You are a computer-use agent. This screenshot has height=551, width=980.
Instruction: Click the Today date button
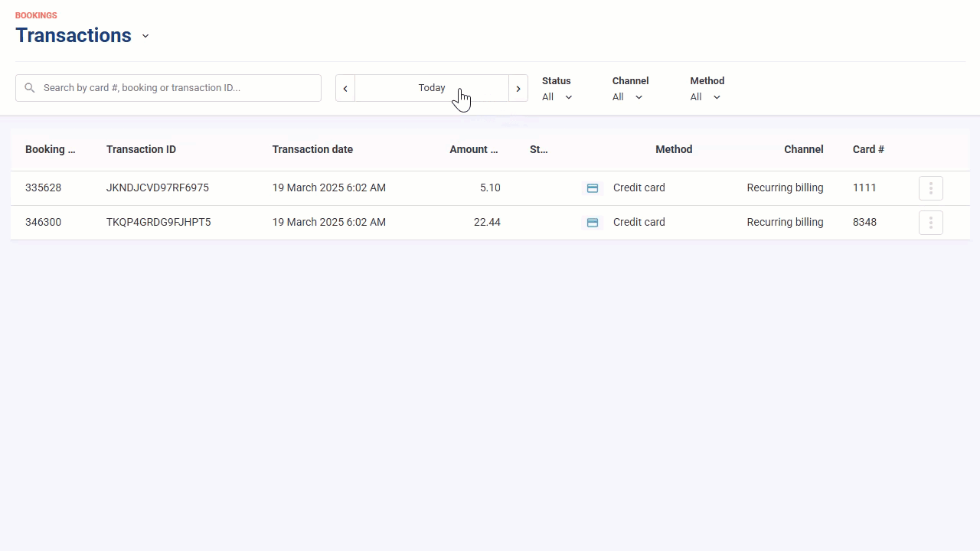click(x=432, y=88)
